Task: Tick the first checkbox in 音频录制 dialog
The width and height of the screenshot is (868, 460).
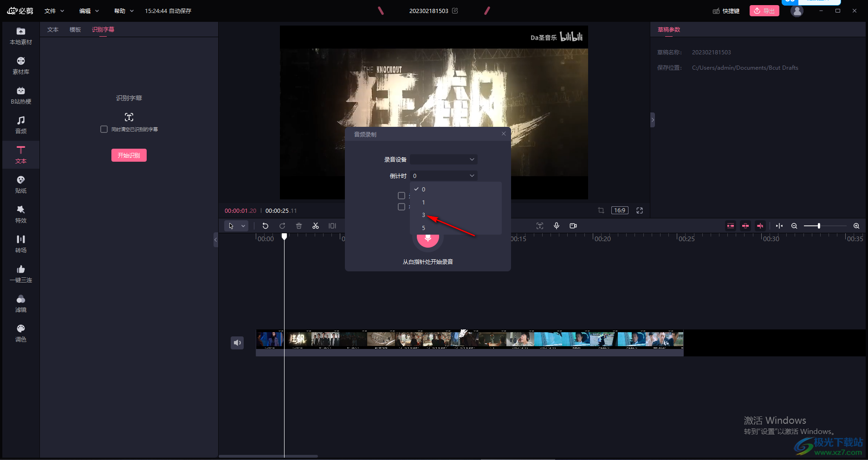Action: point(402,196)
